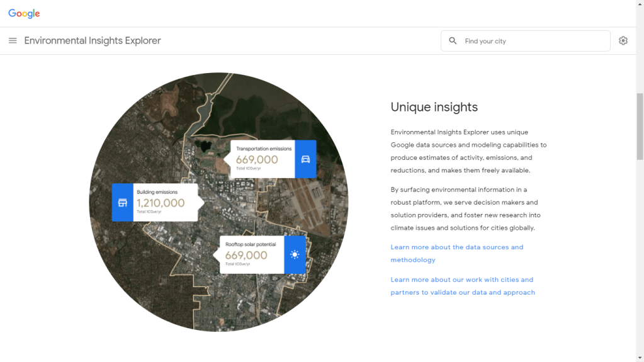This screenshot has height=362, width=644.
Task: Click the scrollbar down arrow
Action: (640, 358)
